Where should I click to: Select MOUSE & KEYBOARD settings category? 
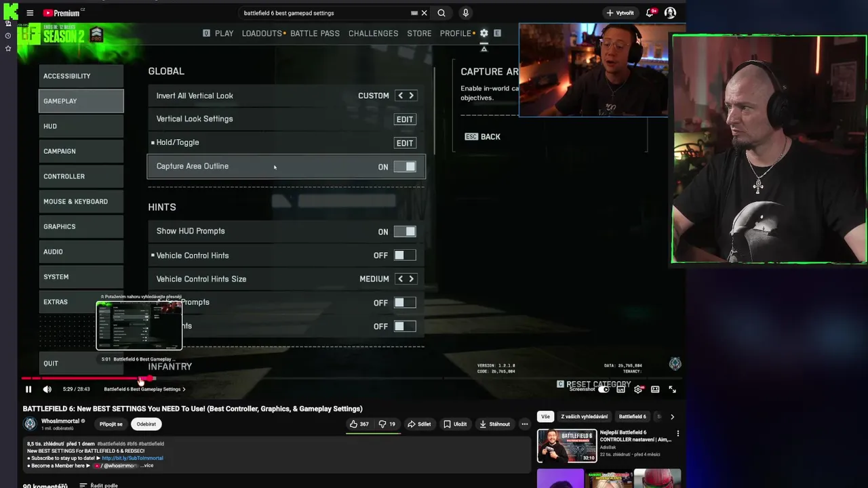tap(81, 201)
